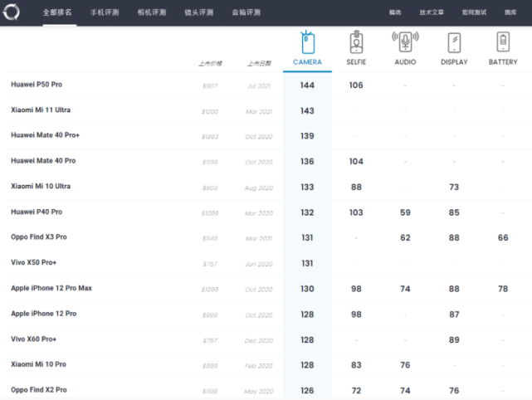The width and height of the screenshot is (532, 400).
Task: Click selfie score 72 for Oppo Find X2 Pro
Action: (356, 391)
